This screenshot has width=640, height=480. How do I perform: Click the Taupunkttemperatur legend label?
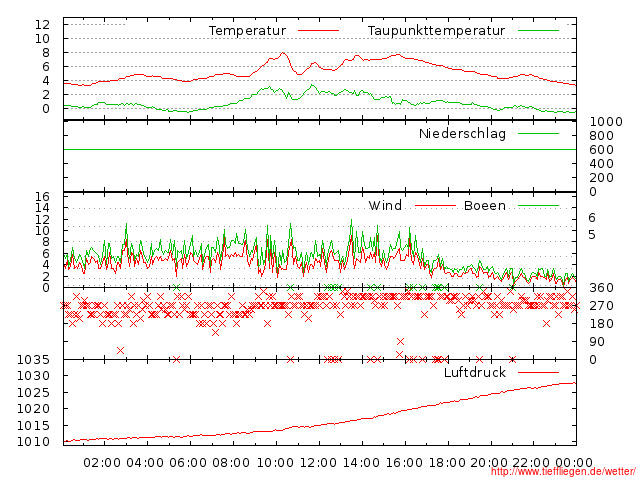(x=436, y=31)
